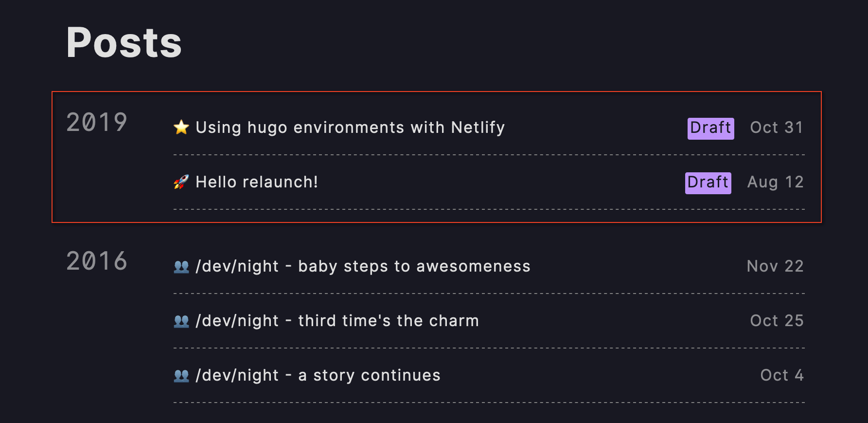Click the Draft badge on the Oct 31 post
Screen dimensions: 868x423
click(x=710, y=129)
